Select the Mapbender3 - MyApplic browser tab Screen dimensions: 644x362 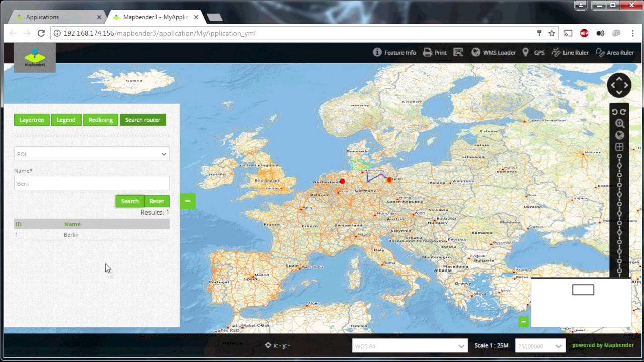155,17
